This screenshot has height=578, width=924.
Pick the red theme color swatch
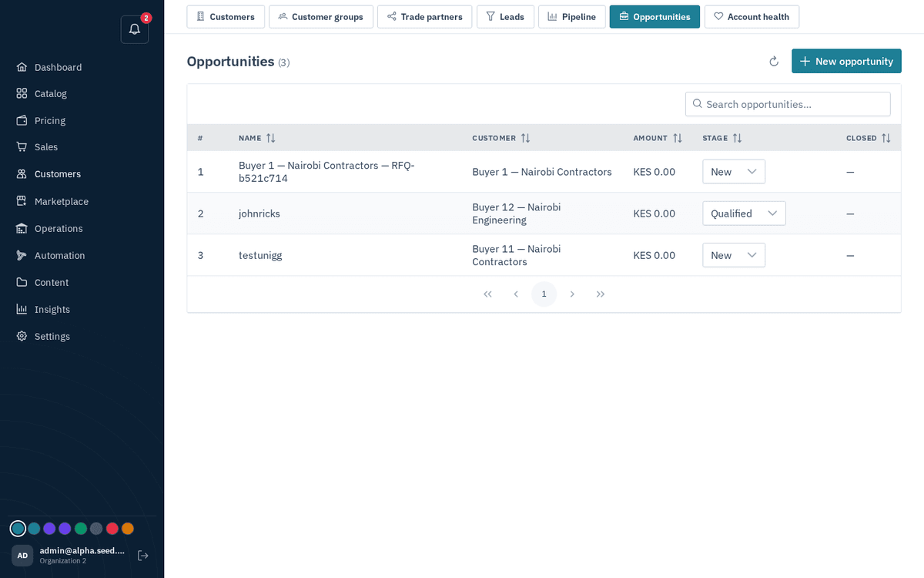[112, 529]
